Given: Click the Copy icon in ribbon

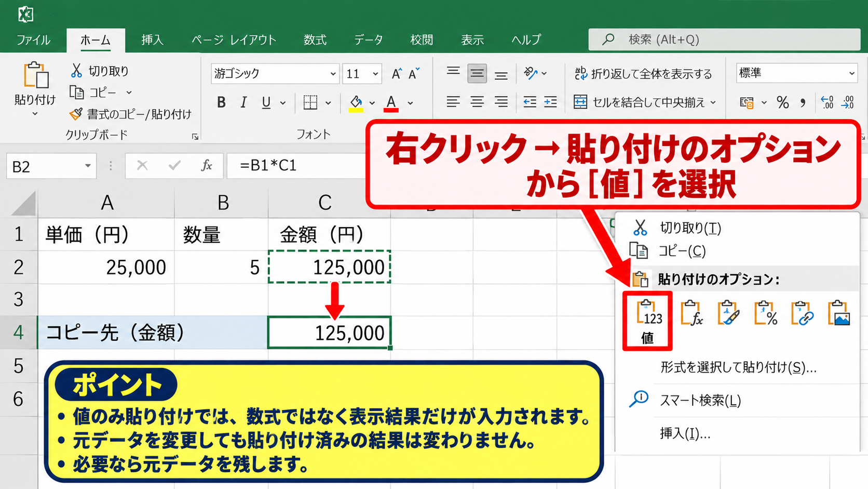Looking at the screenshot, I should (76, 92).
